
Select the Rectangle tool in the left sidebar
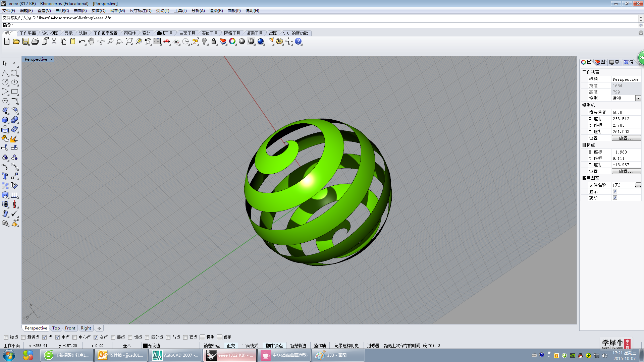click(14, 92)
